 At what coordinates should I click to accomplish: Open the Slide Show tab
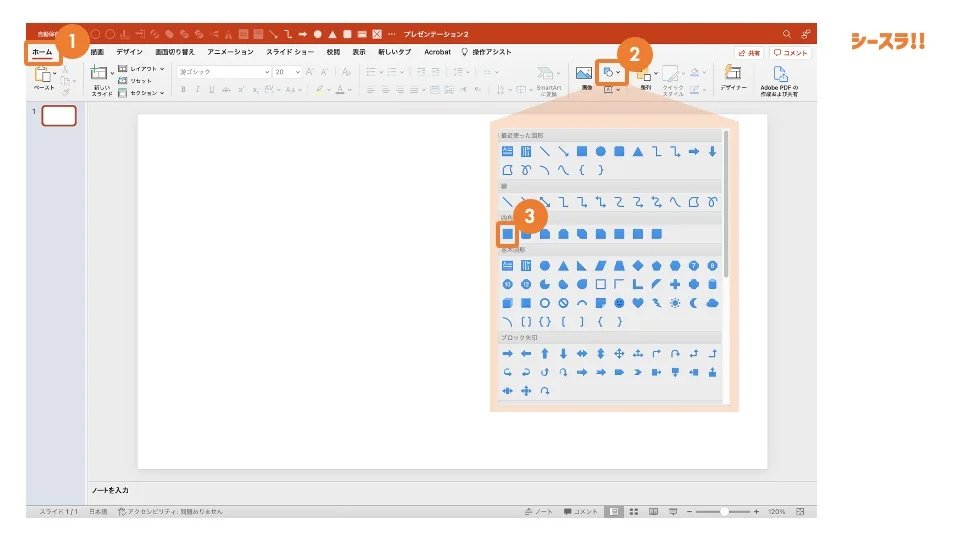point(290,52)
